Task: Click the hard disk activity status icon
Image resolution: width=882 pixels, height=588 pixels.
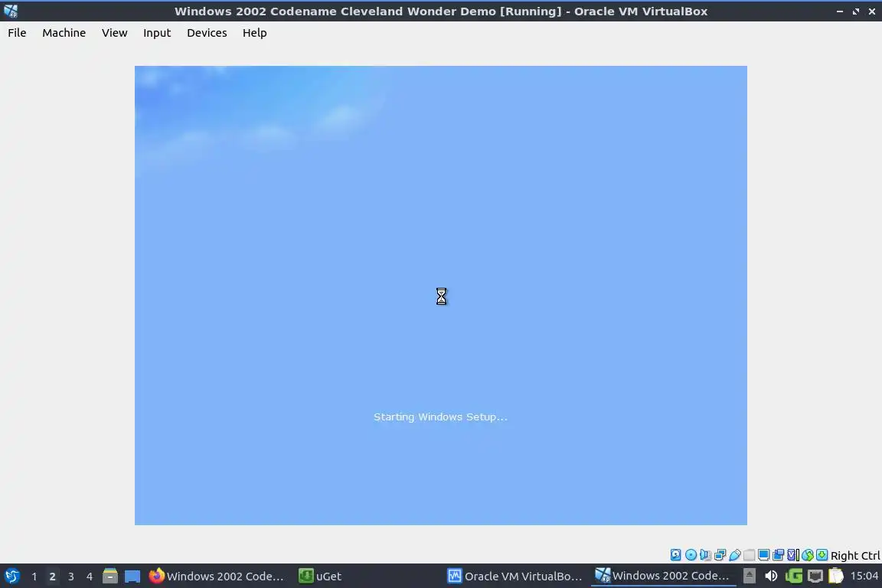Action: [x=675, y=555]
